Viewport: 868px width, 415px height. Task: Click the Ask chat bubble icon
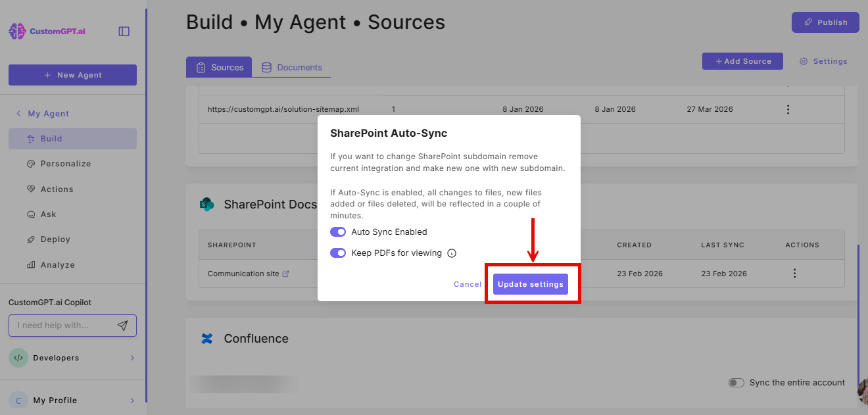[31, 214]
